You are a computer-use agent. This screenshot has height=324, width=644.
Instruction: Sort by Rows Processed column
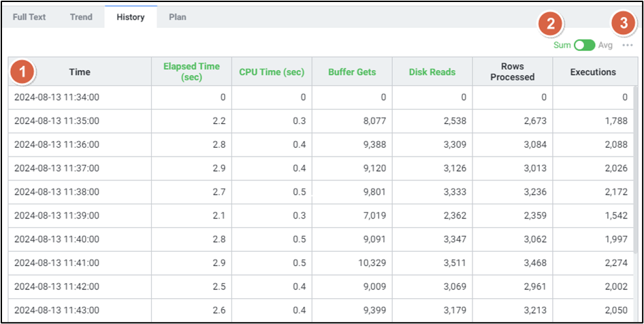click(x=512, y=71)
